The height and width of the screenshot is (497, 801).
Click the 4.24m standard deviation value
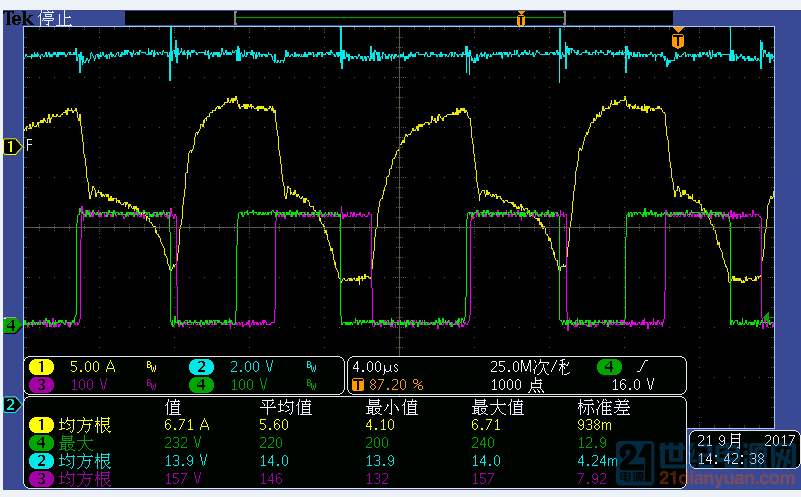tap(598, 461)
